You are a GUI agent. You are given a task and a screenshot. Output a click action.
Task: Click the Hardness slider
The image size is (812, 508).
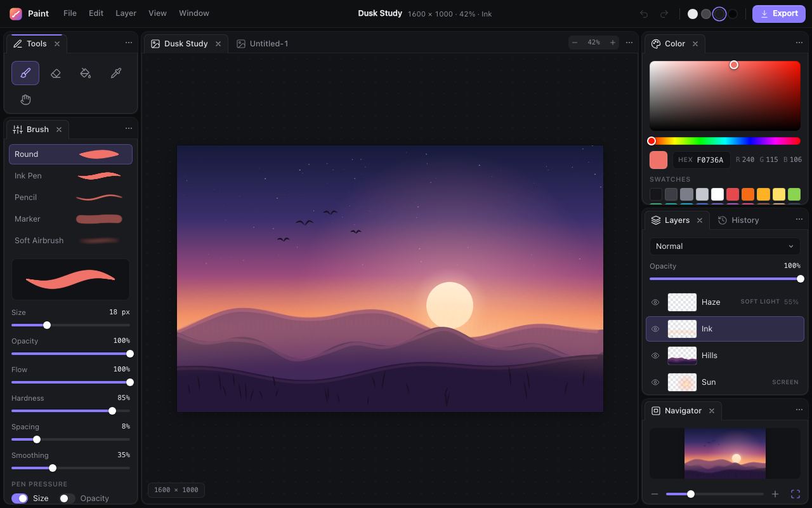pos(70,411)
